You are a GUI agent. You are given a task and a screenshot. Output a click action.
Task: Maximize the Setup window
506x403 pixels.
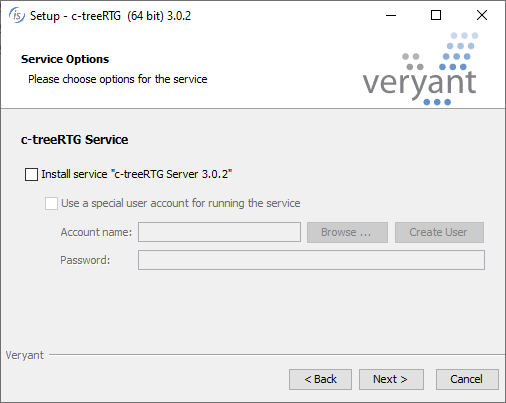(436, 15)
